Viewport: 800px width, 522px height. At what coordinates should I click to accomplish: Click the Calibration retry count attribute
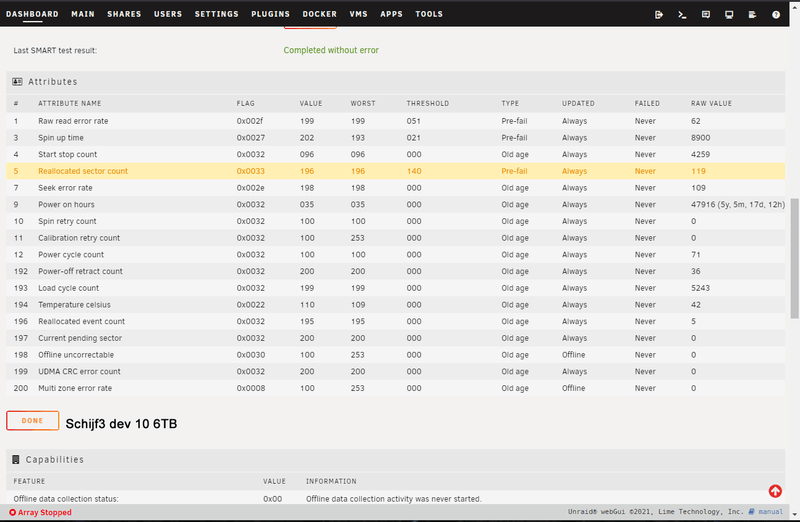79,238
